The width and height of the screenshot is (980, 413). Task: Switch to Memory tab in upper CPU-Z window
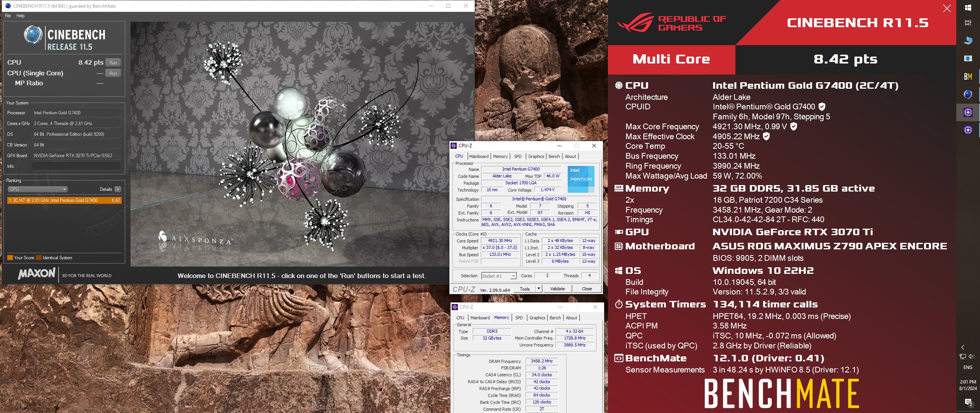pos(500,156)
